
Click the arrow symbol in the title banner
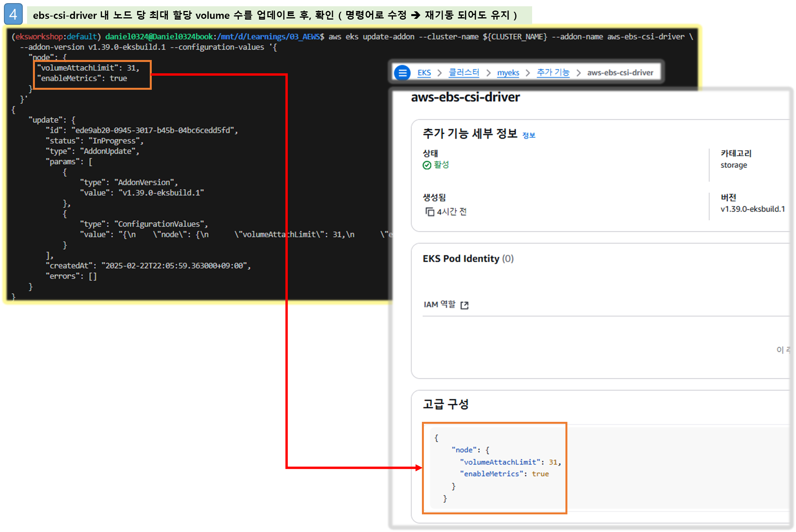[x=416, y=15]
